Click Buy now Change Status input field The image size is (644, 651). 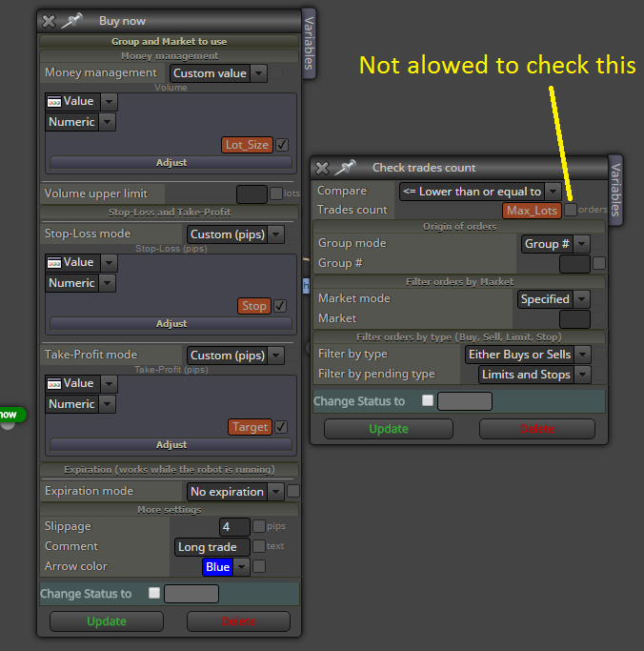(191, 594)
